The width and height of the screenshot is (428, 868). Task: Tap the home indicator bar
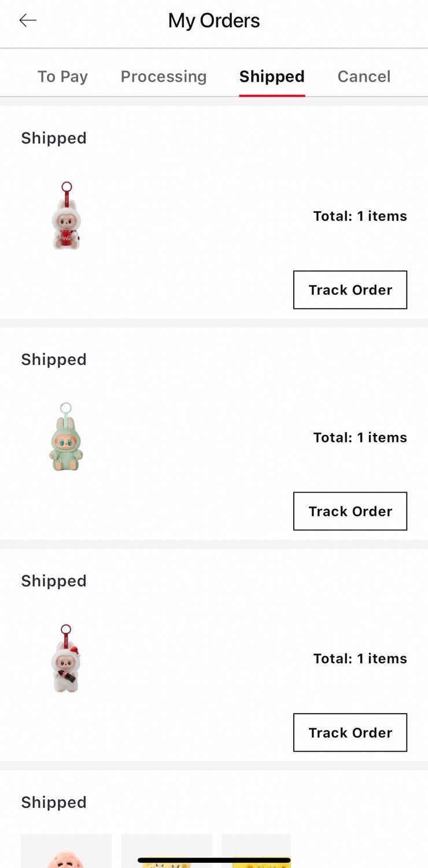tap(214, 860)
